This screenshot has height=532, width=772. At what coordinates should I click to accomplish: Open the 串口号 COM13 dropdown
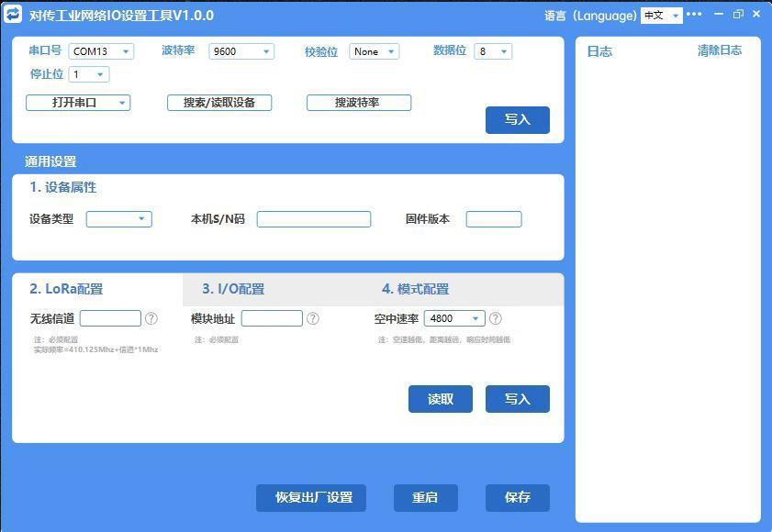click(101, 51)
